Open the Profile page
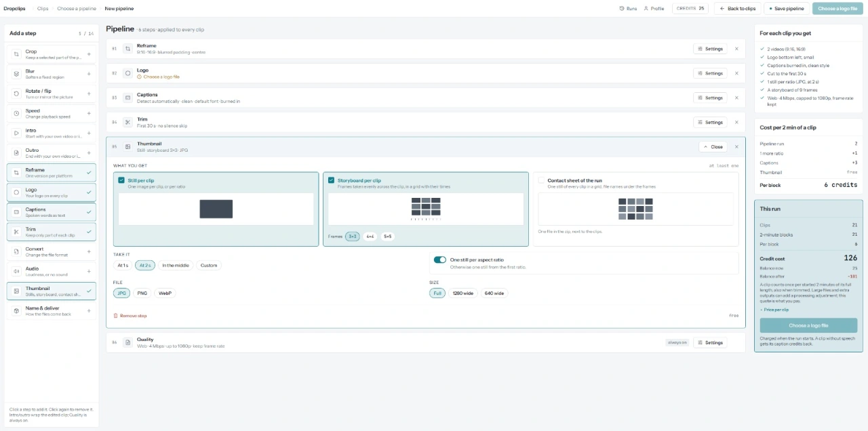The width and height of the screenshot is (868, 431). click(x=654, y=9)
